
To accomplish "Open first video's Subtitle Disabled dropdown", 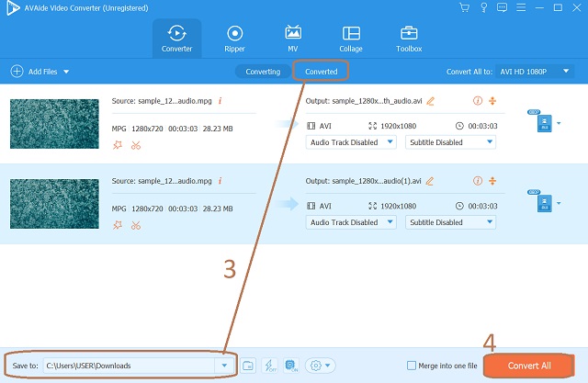I will click(450, 142).
